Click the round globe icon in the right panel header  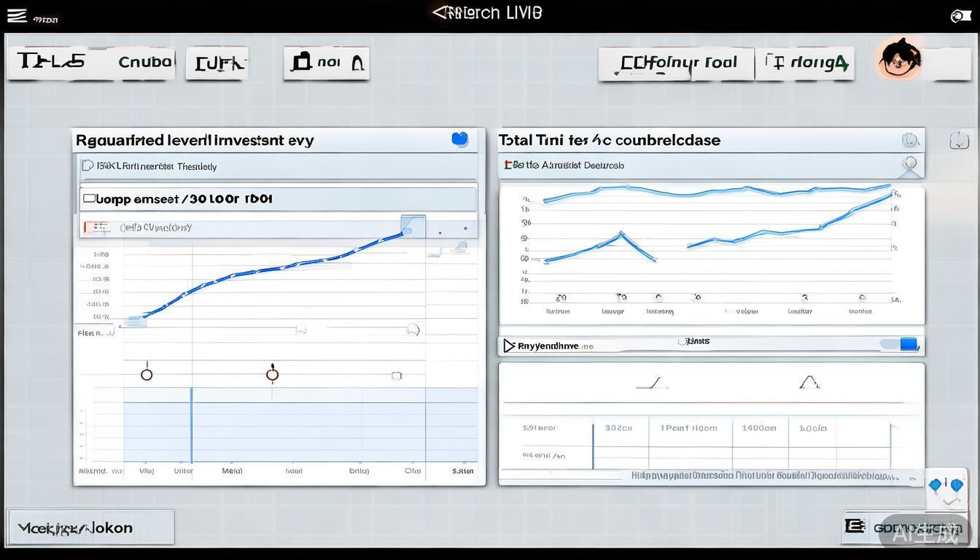pyautogui.click(x=909, y=140)
